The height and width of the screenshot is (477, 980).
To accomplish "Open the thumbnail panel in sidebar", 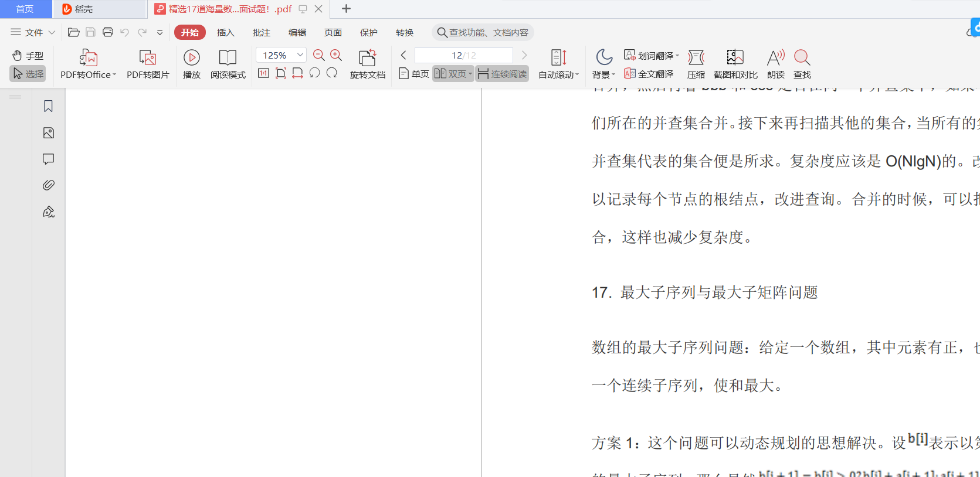I will (x=49, y=133).
